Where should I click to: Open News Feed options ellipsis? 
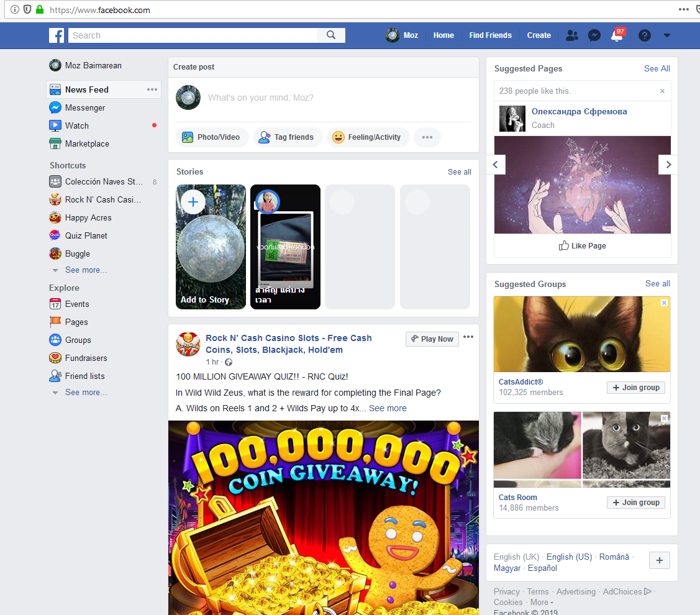click(x=152, y=89)
